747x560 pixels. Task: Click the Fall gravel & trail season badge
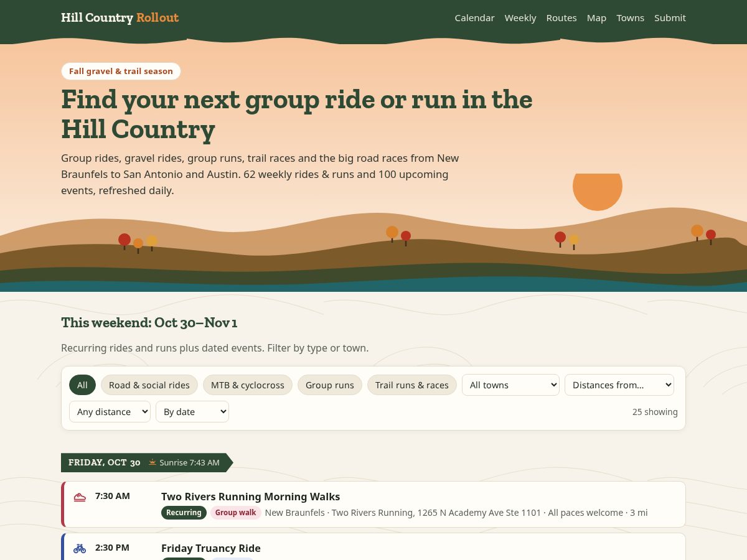coord(121,72)
